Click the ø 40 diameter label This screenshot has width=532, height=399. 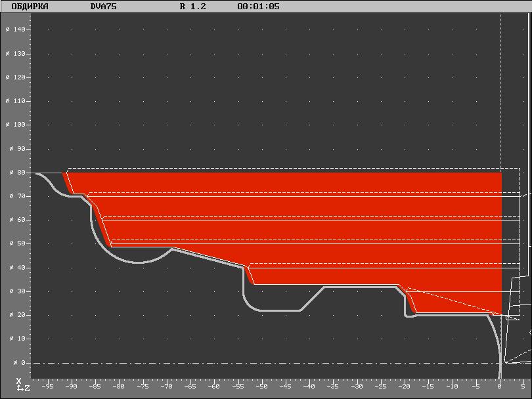click(18, 268)
